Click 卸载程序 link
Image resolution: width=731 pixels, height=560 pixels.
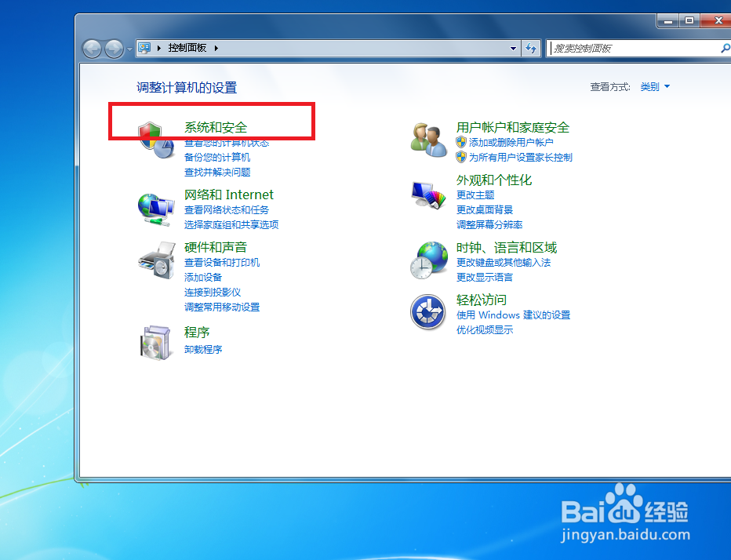click(x=203, y=349)
